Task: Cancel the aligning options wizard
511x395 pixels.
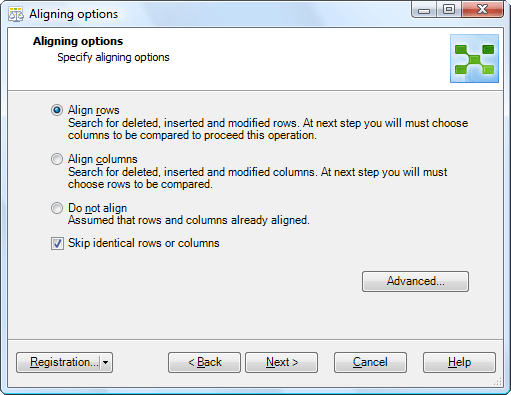Action: click(x=370, y=362)
